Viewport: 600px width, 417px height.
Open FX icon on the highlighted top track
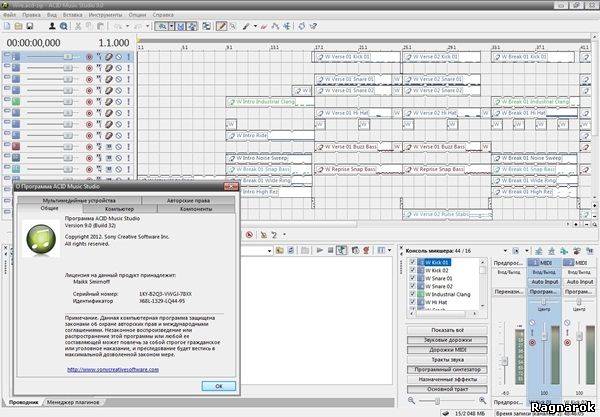pos(109,57)
